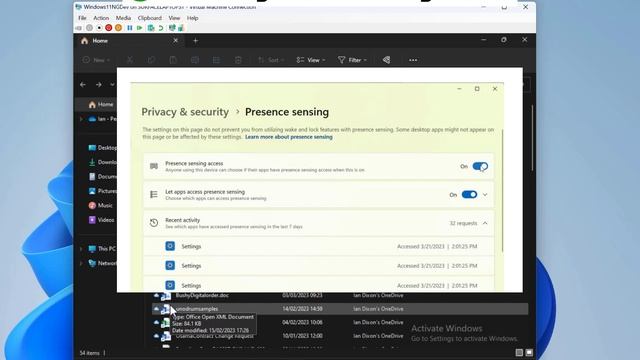Open the Action menu

[101, 18]
